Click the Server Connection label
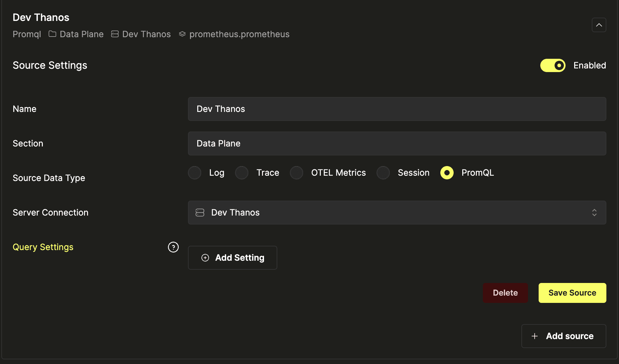This screenshot has width=619, height=364. click(x=50, y=213)
